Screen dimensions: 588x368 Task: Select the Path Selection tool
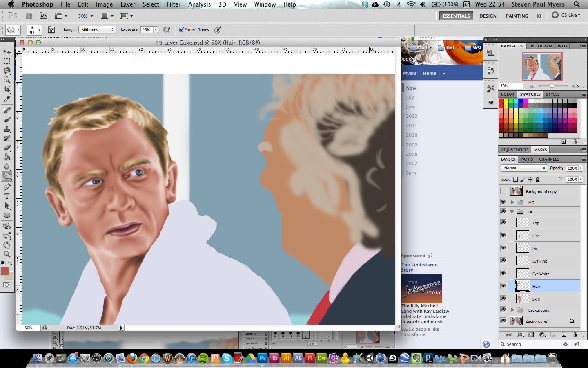(7, 206)
